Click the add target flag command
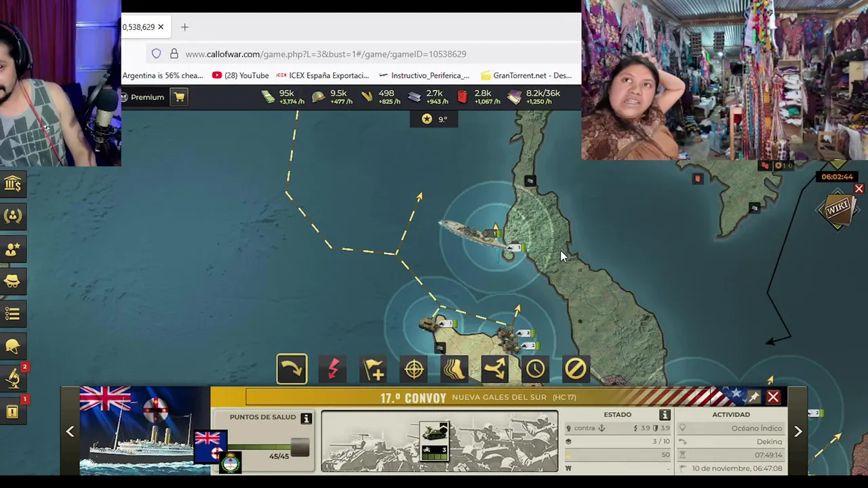The height and width of the screenshot is (488, 868). [x=374, y=369]
